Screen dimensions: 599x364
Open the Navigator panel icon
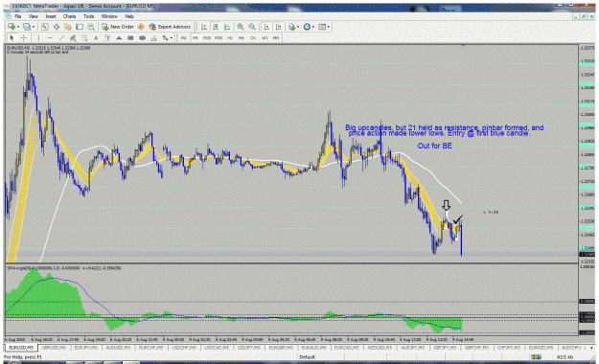coord(68,27)
